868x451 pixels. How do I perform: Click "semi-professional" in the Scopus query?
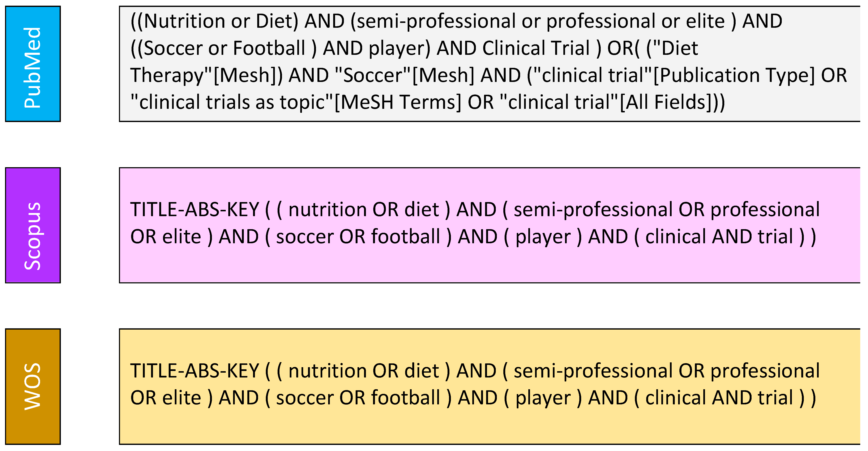[593, 209]
